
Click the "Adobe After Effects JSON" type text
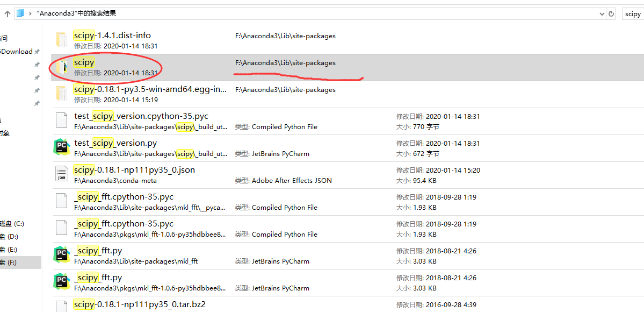(x=292, y=180)
